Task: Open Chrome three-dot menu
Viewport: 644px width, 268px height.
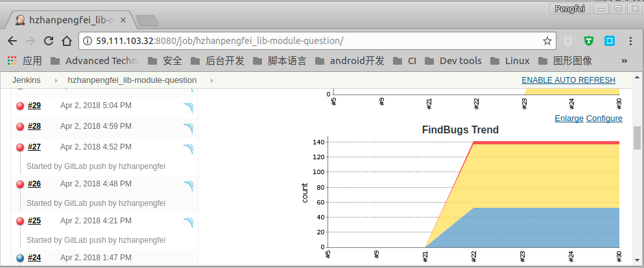Action: point(631,41)
